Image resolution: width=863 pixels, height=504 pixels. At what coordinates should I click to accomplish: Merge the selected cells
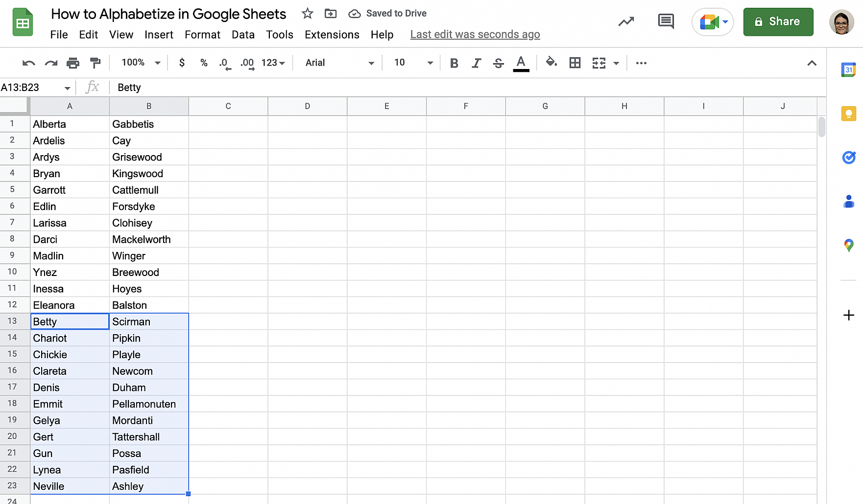[x=599, y=63]
